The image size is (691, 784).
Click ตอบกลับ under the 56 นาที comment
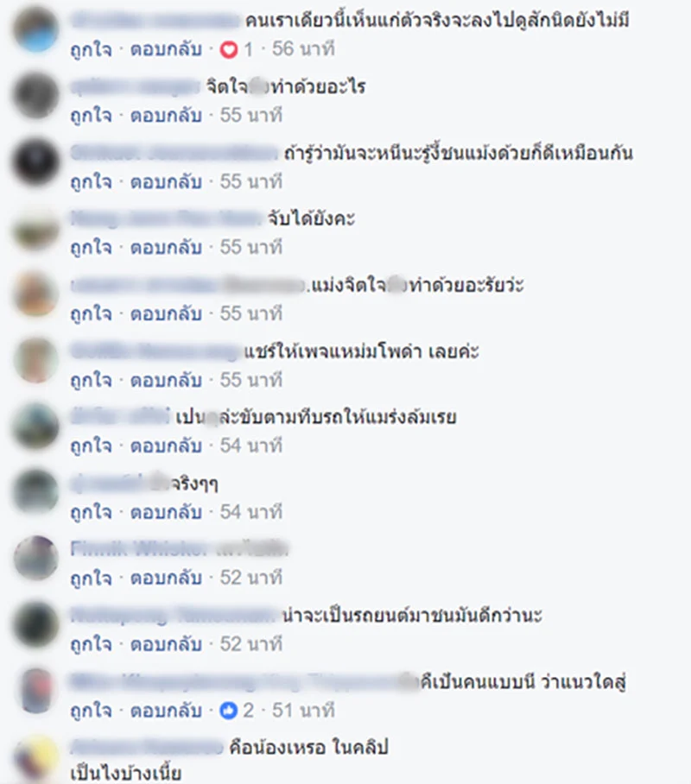point(166,49)
